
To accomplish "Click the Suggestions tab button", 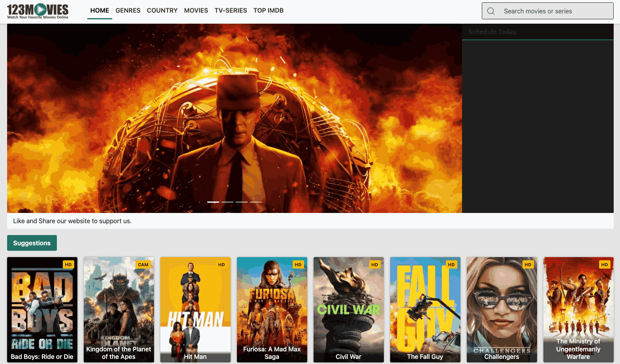I will [32, 243].
